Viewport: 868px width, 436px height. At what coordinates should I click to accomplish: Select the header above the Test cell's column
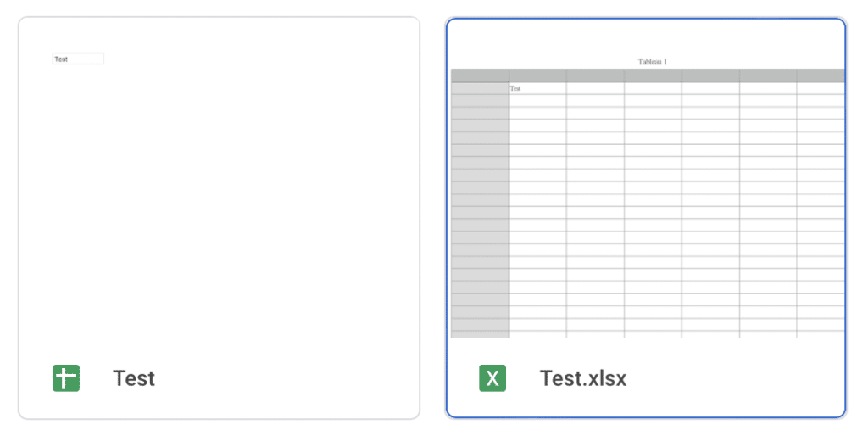point(537,75)
